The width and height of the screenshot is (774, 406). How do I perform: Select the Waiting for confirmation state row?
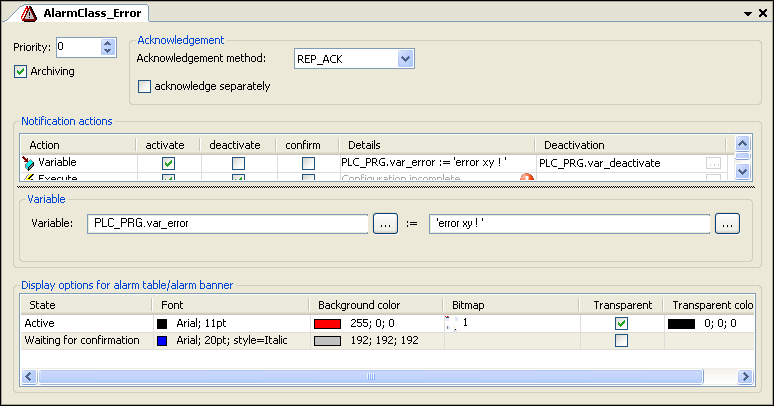[387, 340]
